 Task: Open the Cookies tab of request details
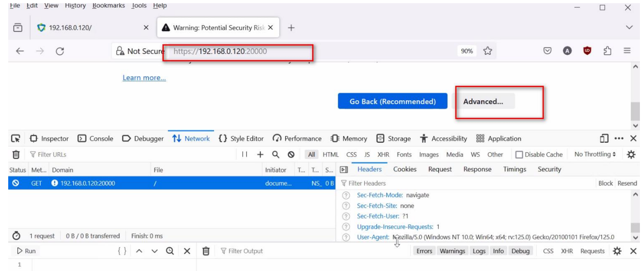pos(405,169)
